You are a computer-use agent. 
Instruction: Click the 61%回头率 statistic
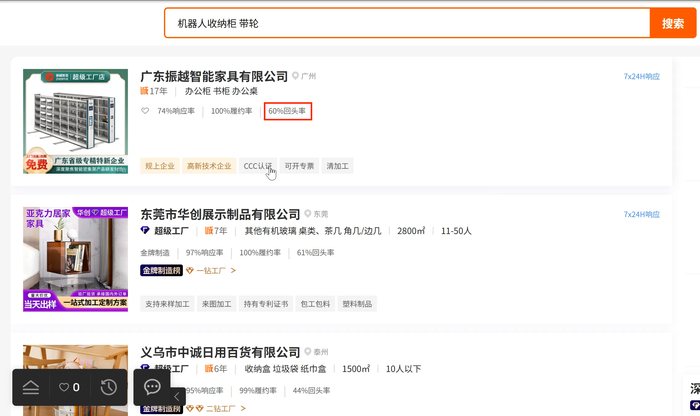(x=315, y=253)
